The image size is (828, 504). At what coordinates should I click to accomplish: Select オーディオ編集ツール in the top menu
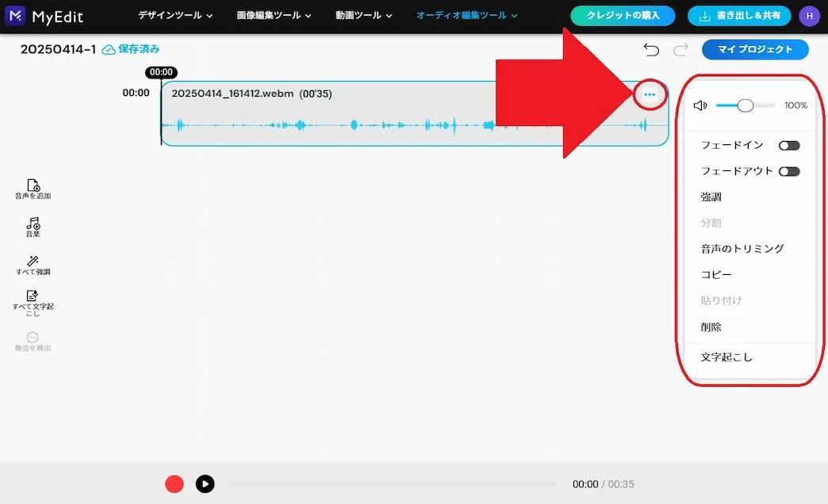click(462, 15)
